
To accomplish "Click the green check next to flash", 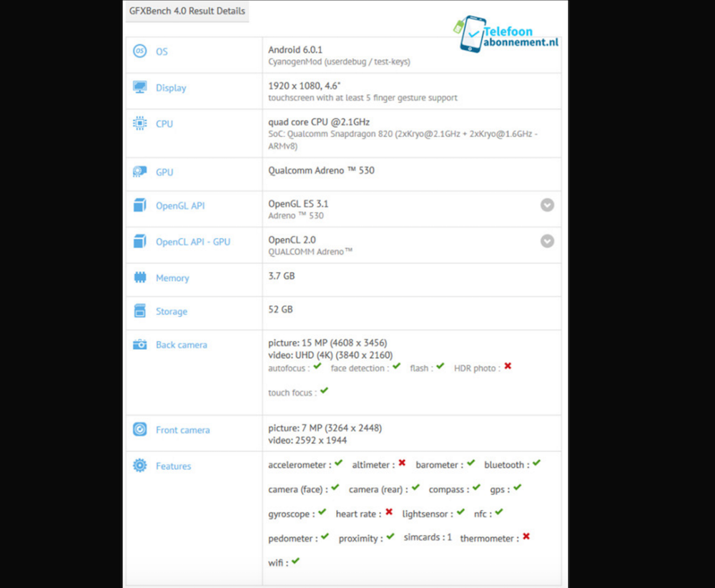I will 440,366.
